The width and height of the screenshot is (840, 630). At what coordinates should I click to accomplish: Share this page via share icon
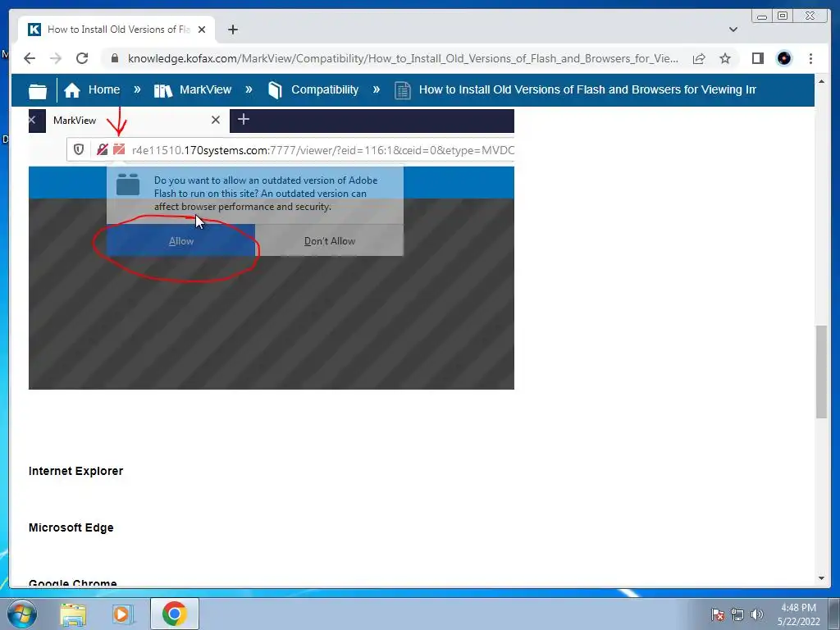click(x=699, y=58)
